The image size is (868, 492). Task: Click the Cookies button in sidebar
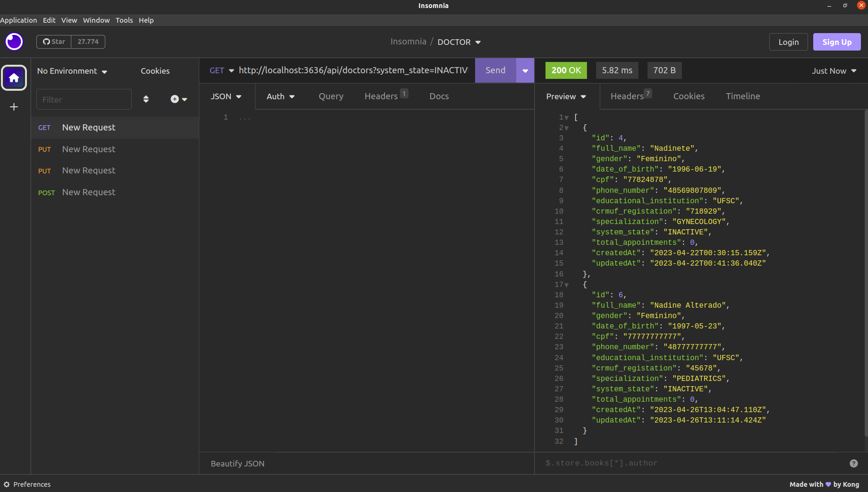point(155,71)
